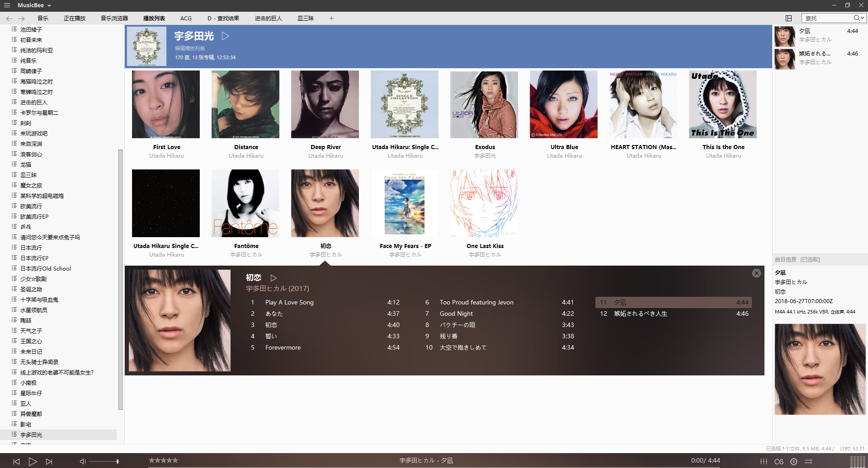Open the D - 查找结果 tab

pyautogui.click(x=223, y=19)
